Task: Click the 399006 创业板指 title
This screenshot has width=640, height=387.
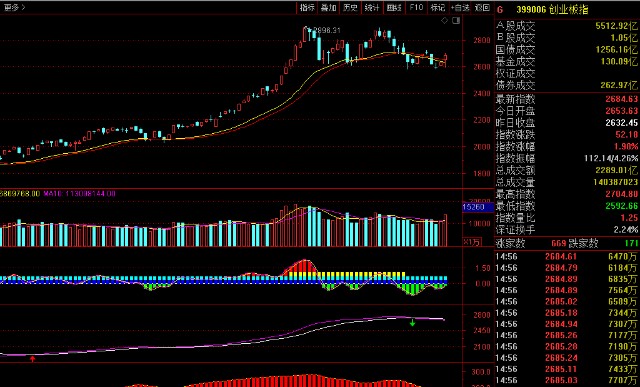Action: [552, 10]
